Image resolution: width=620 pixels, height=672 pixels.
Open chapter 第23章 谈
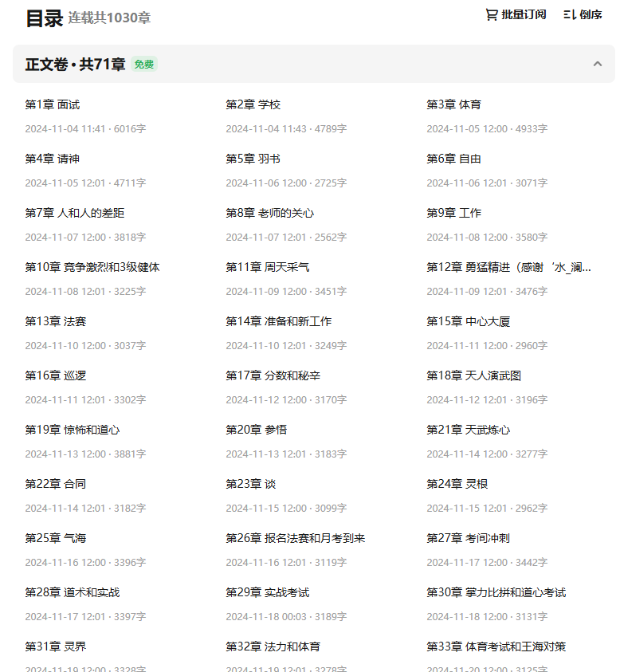251,485
